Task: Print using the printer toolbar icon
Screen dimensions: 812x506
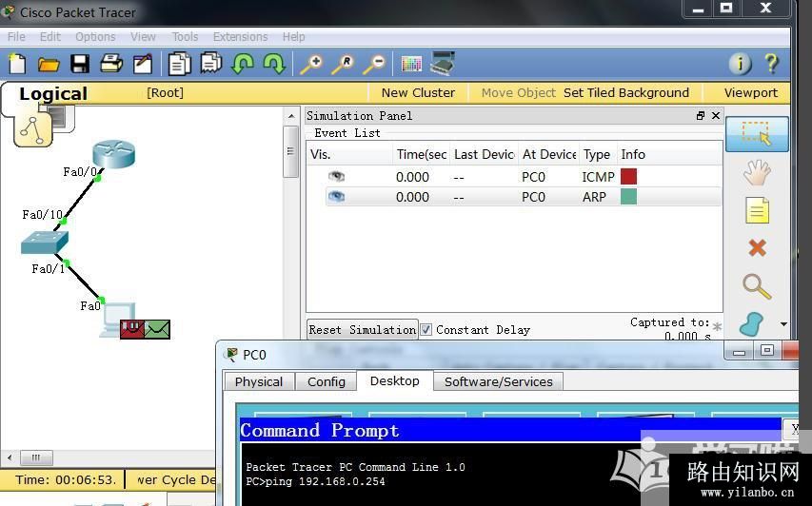Action: [111, 64]
